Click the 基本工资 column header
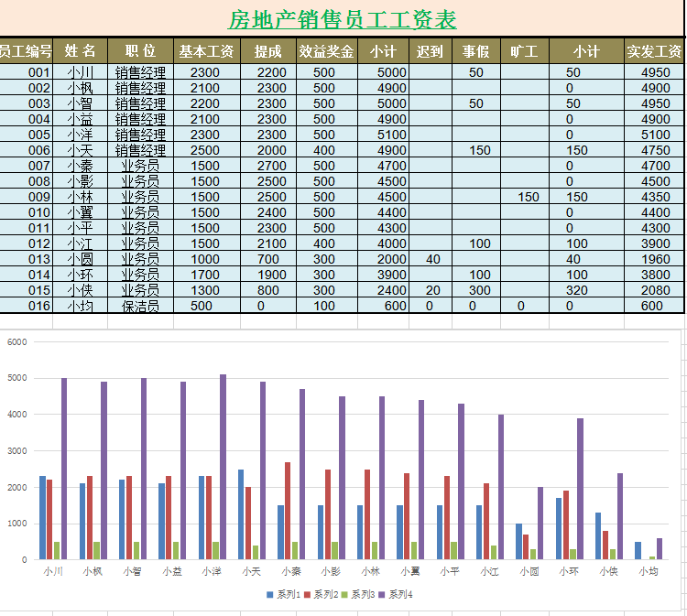This screenshot has height=616, width=687. (x=206, y=51)
